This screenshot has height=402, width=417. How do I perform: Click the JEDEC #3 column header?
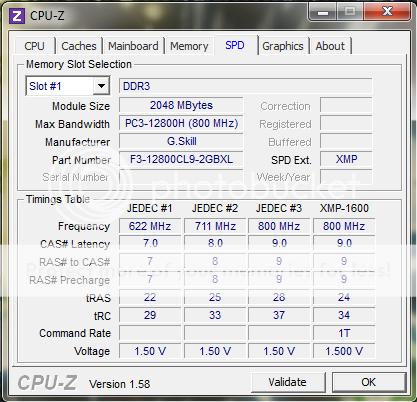279,208
